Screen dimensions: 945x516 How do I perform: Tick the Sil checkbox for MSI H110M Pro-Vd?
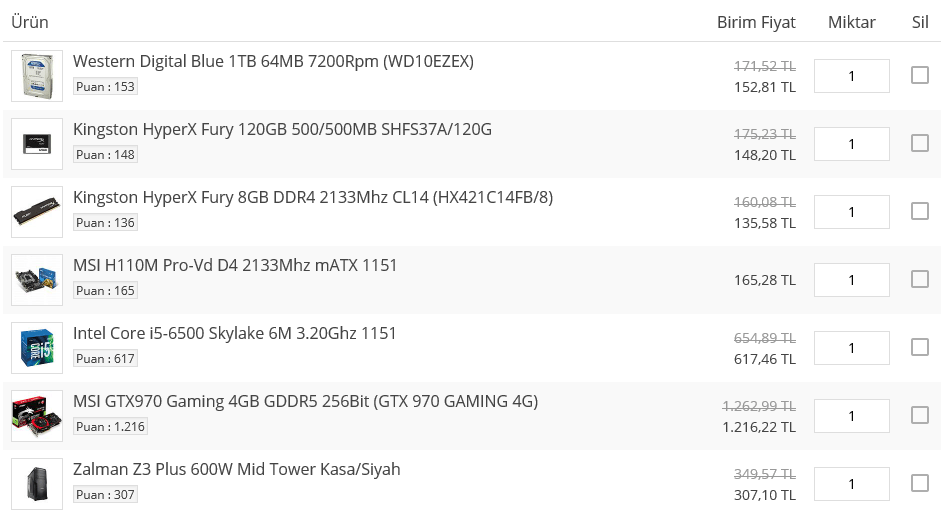click(920, 279)
